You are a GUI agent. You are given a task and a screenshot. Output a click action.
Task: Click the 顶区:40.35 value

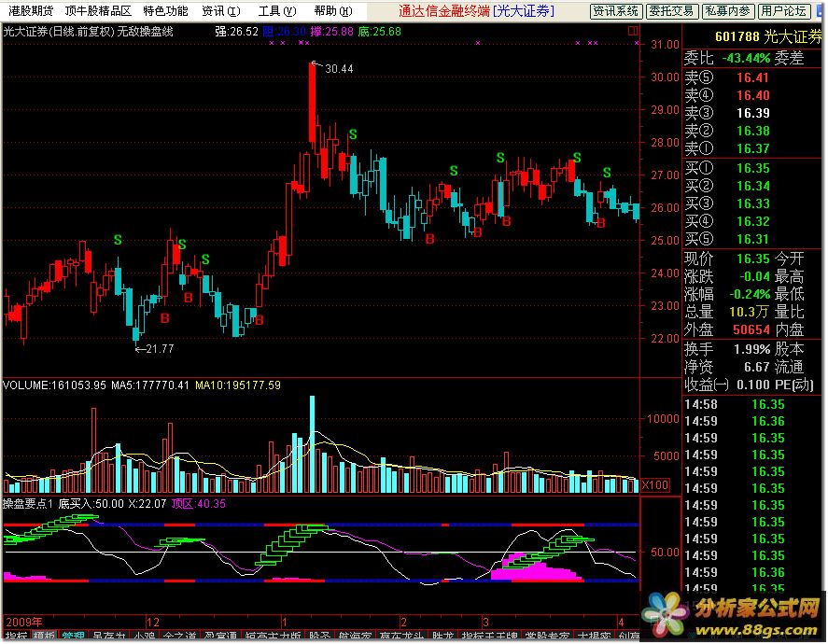tap(199, 504)
